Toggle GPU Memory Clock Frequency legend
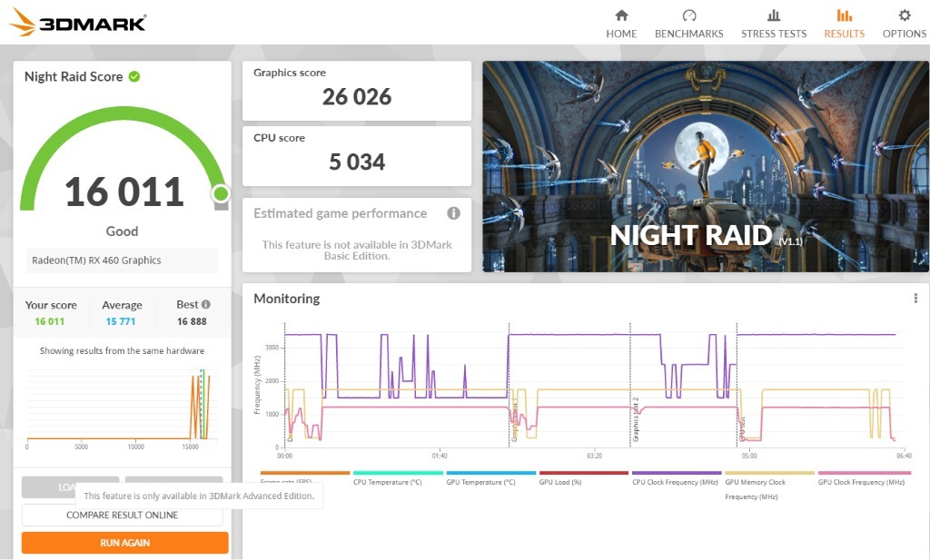The image size is (930, 560). pyautogui.click(x=756, y=482)
